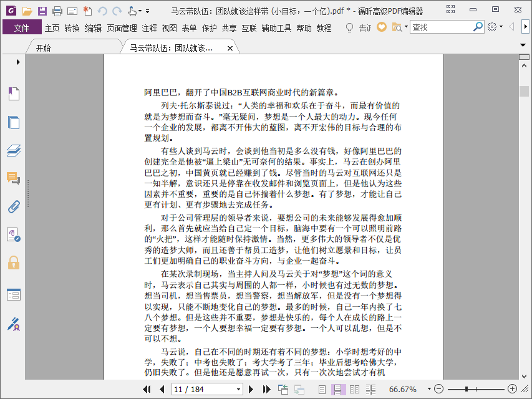The width and height of the screenshot is (532, 399).
Task: Print the document with the printer icon
Action: (x=57, y=11)
